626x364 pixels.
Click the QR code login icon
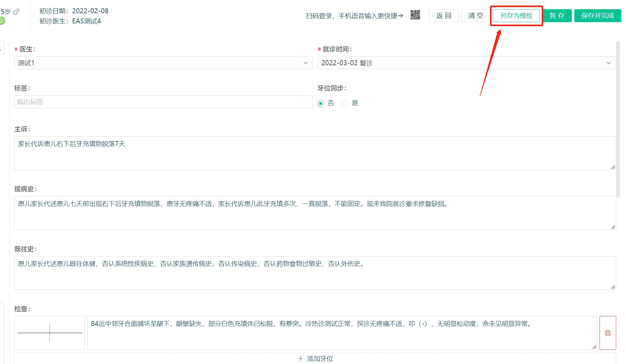click(x=415, y=15)
